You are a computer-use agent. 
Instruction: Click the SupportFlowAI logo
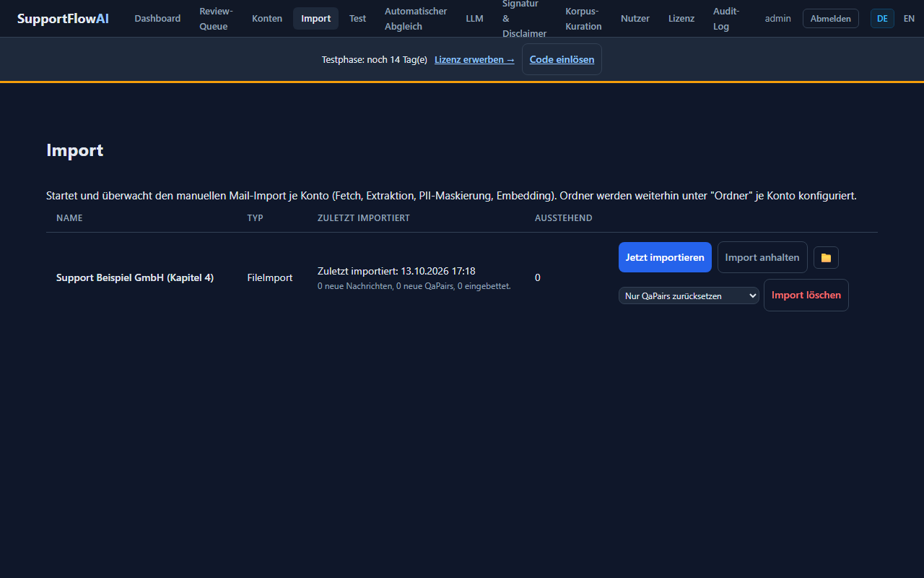[63, 19]
